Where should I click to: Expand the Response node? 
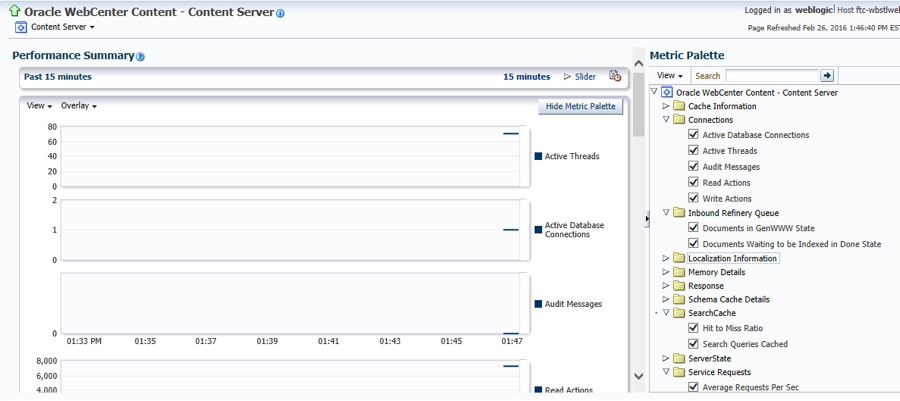click(x=666, y=286)
